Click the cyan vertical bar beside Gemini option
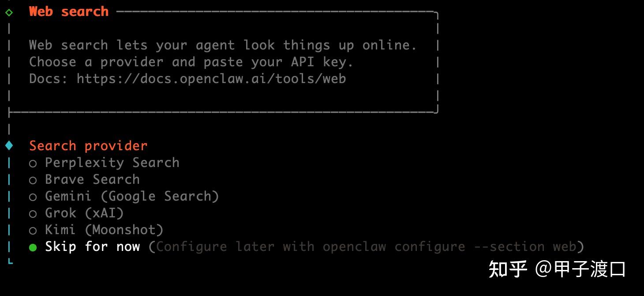This screenshot has width=644, height=296. (9, 197)
